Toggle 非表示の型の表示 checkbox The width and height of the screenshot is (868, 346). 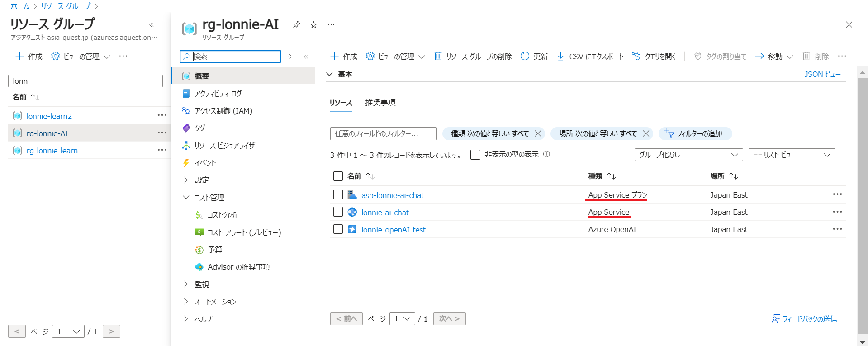coord(475,155)
